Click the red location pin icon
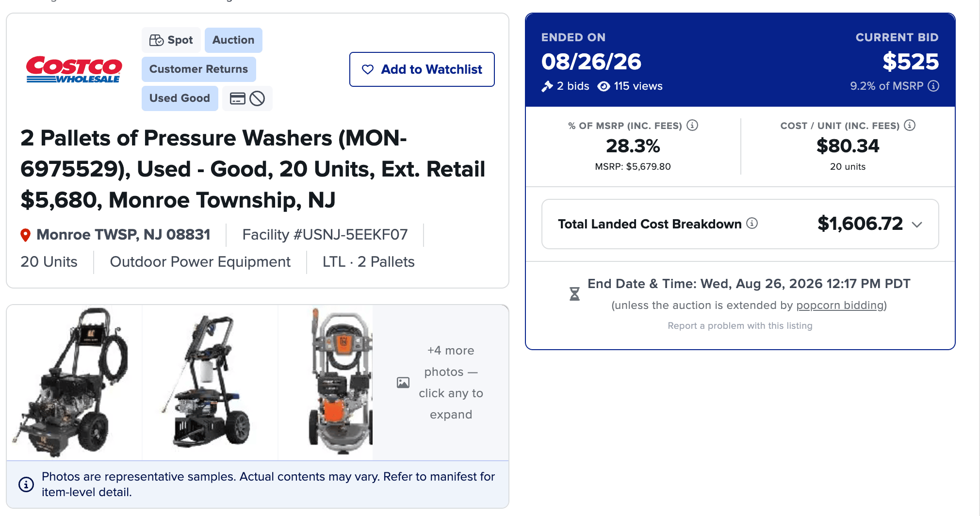 (26, 235)
